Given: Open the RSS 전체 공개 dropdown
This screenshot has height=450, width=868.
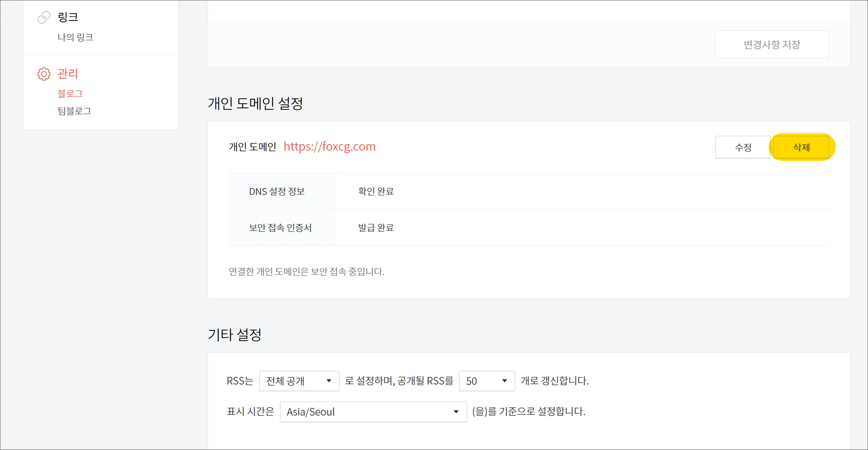Looking at the screenshot, I should pos(299,381).
